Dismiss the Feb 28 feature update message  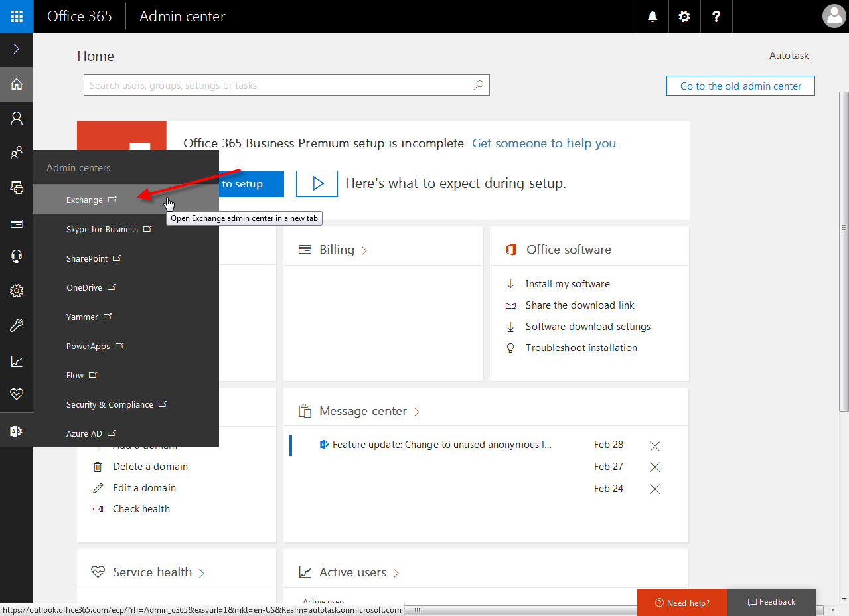[655, 445]
